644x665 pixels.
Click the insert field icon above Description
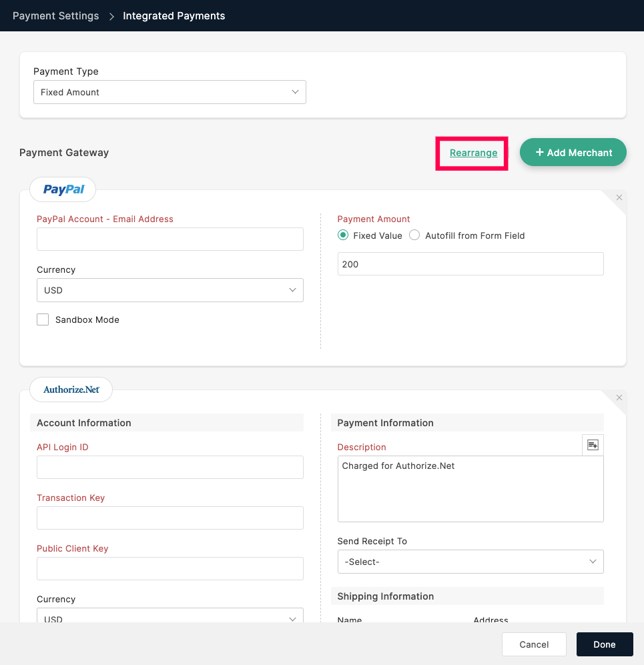click(593, 445)
